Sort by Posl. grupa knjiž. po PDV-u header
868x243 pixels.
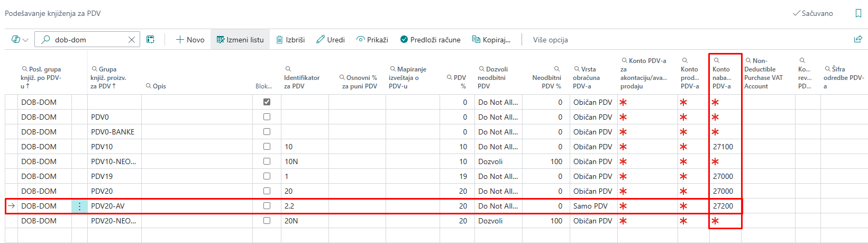coord(41,77)
